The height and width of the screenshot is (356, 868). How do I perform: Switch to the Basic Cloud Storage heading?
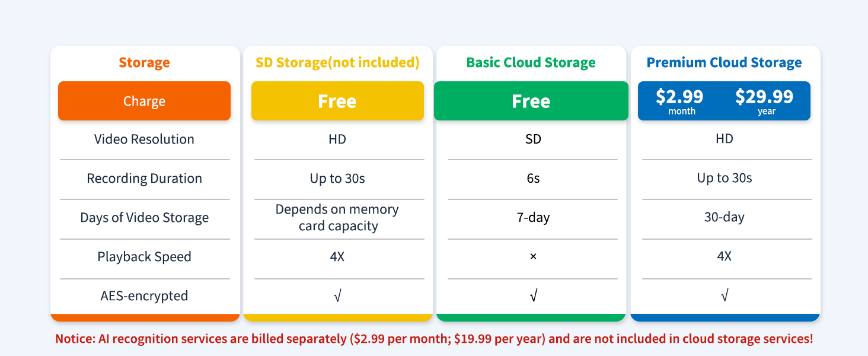tap(531, 62)
